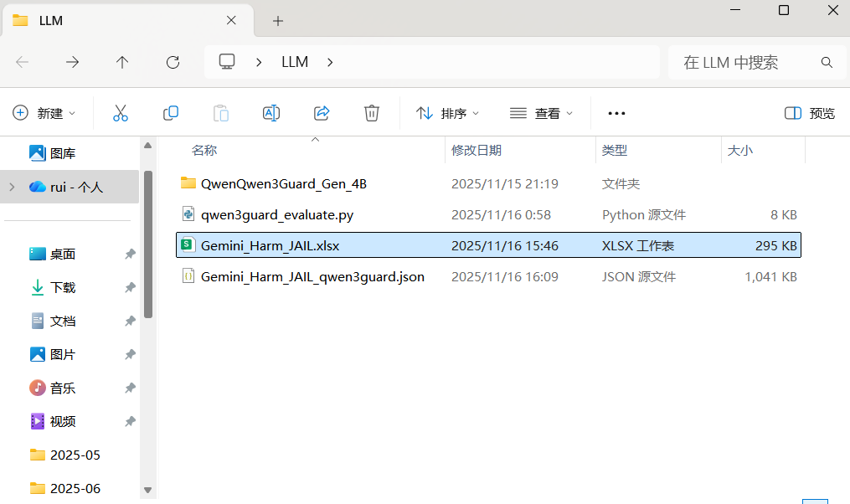850x504 pixels.
Task: Click the sidebar scroll down arrow
Action: click(147, 490)
